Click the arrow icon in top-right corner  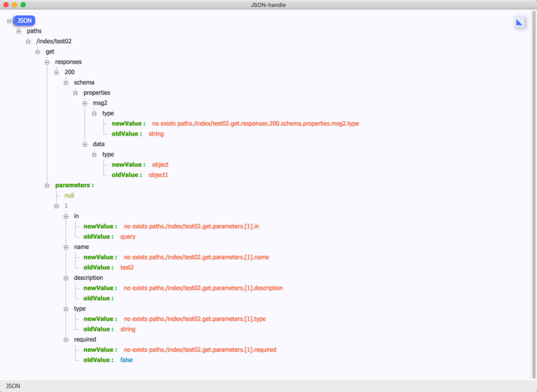(520, 21)
